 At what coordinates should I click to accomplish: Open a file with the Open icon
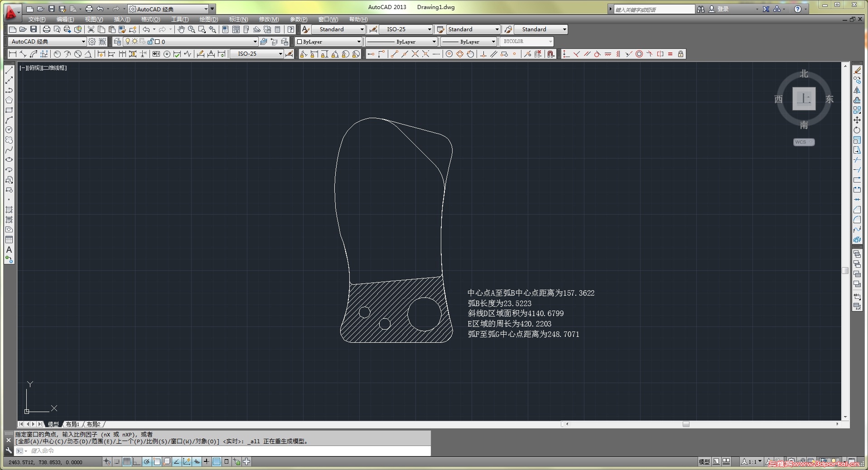pyautogui.click(x=23, y=29)
